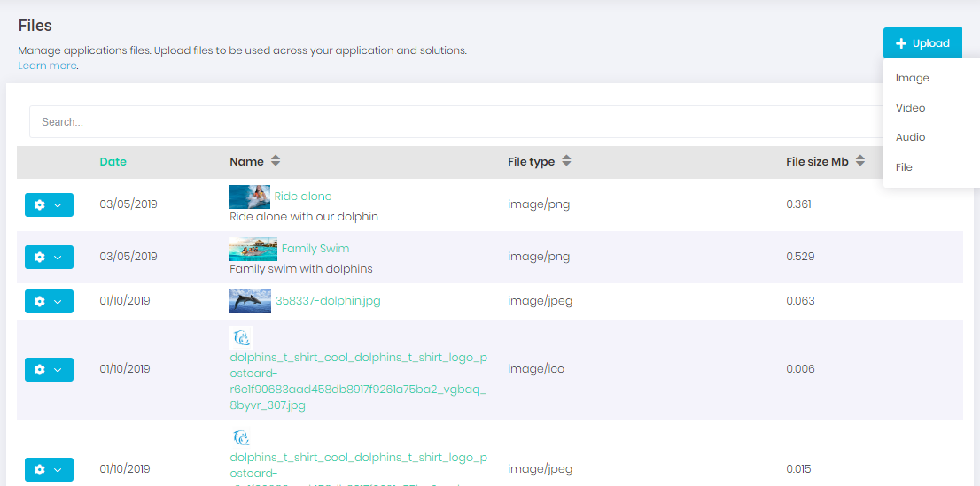Sort by Name using its sort arrows

(275, 161)
